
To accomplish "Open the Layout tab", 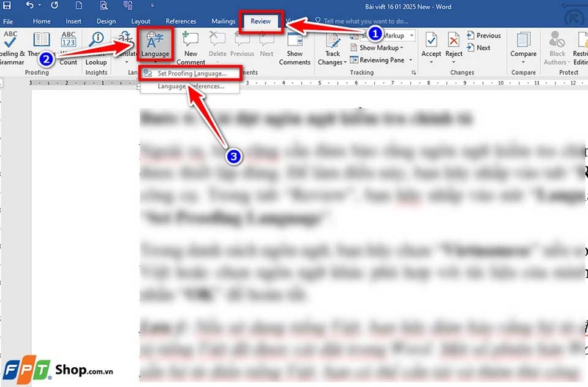I will (x=140, y=21).
